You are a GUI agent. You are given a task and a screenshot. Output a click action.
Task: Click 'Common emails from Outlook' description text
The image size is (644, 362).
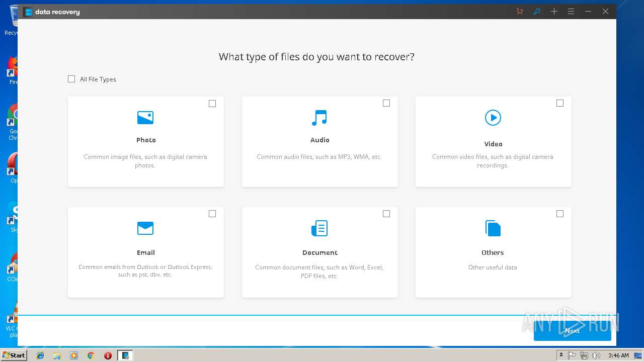[145, 271]
